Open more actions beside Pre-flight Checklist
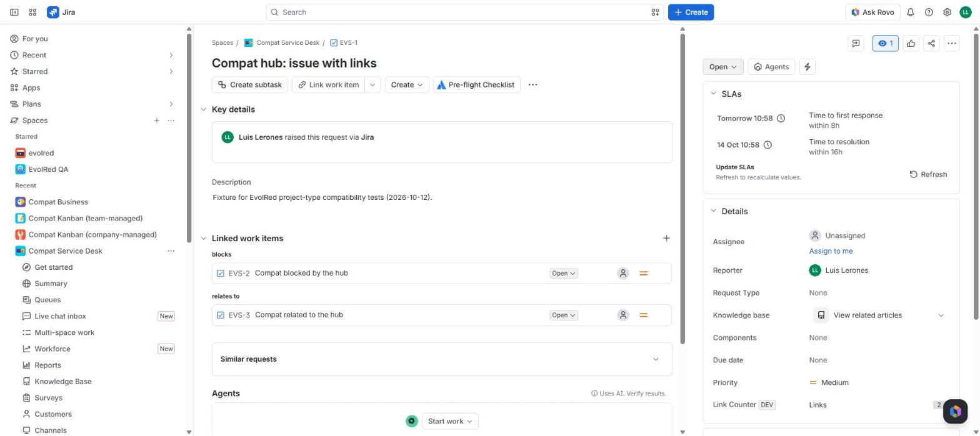Screen dimensions: 980x436 [532, 85]
